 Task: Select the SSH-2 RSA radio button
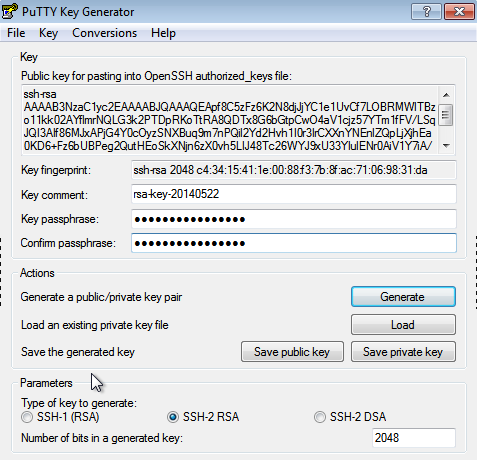[x=173, y=417]
